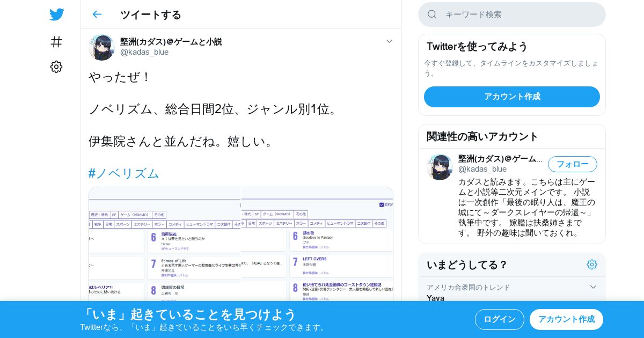Click the line 伊集院さんと並んだね。嬉しい。

point(182,141)
